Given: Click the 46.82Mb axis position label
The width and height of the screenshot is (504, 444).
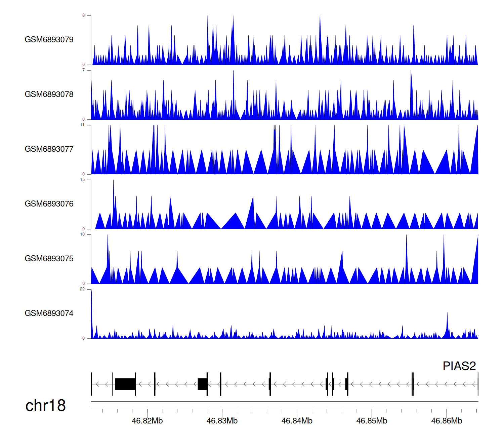Looking at the screenshot, I should 147,421.
